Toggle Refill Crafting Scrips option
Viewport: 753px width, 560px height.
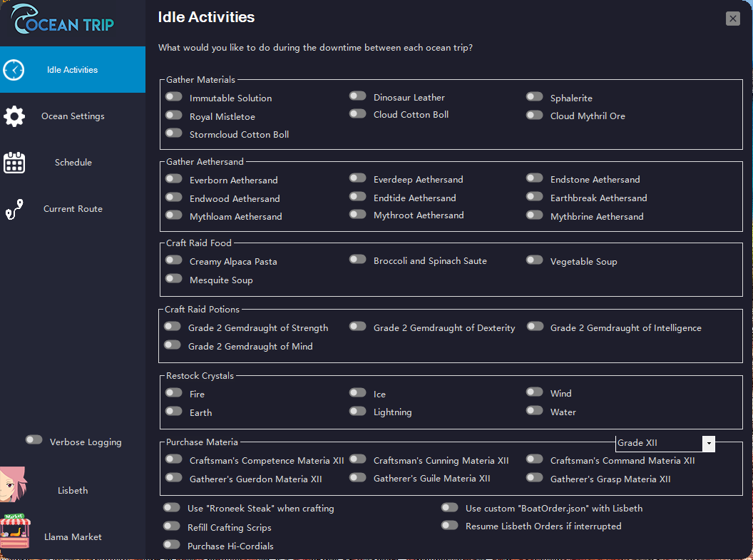point(171,526)
